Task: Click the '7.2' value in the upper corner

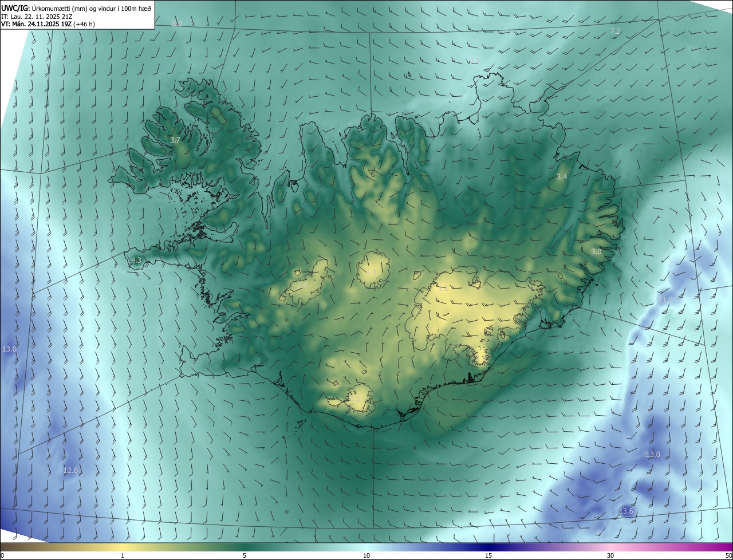Action: 615,31
